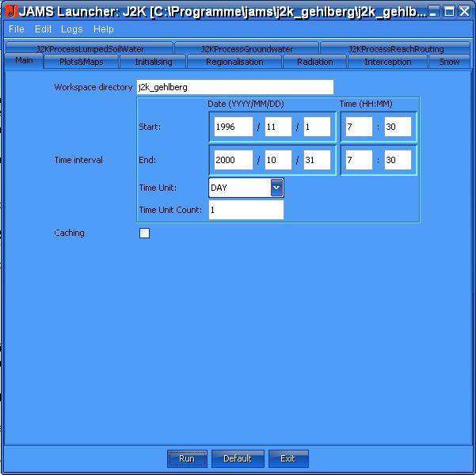Image resolution: width=476 pixels, height=475 pixels.
Task: Expand the Time Unit dropdown
Action: click(276, 188)
